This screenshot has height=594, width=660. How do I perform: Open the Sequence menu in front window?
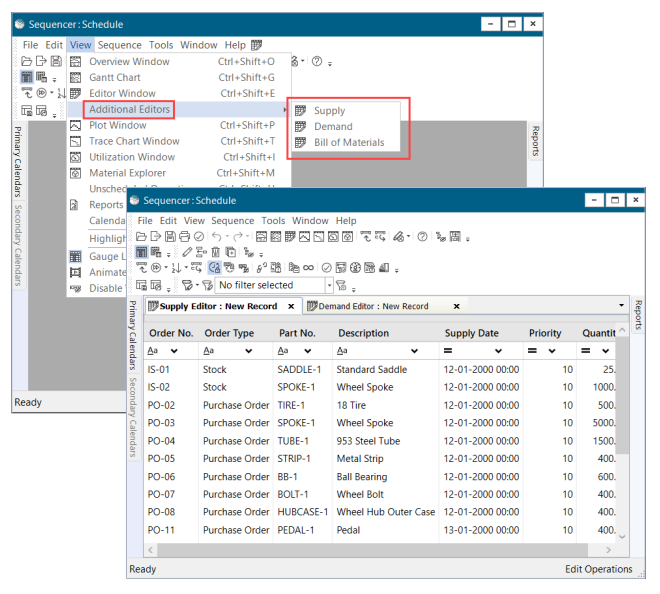point(232,221)
